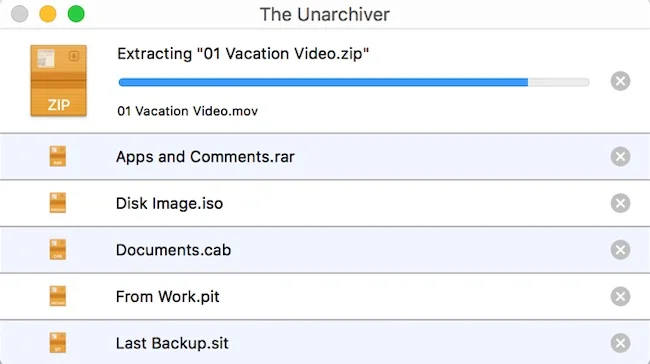The image size is (650, 364).
Task: Click the 01 Vacation Video.mov filename
Action: pos(187,111)
